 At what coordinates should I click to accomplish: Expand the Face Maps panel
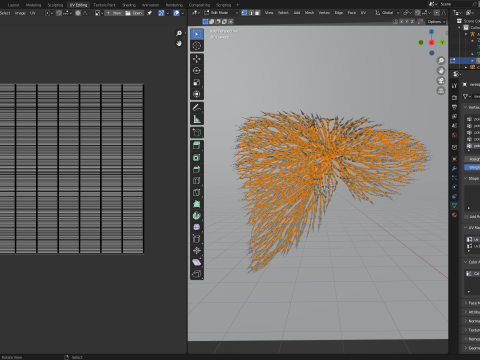466,303
